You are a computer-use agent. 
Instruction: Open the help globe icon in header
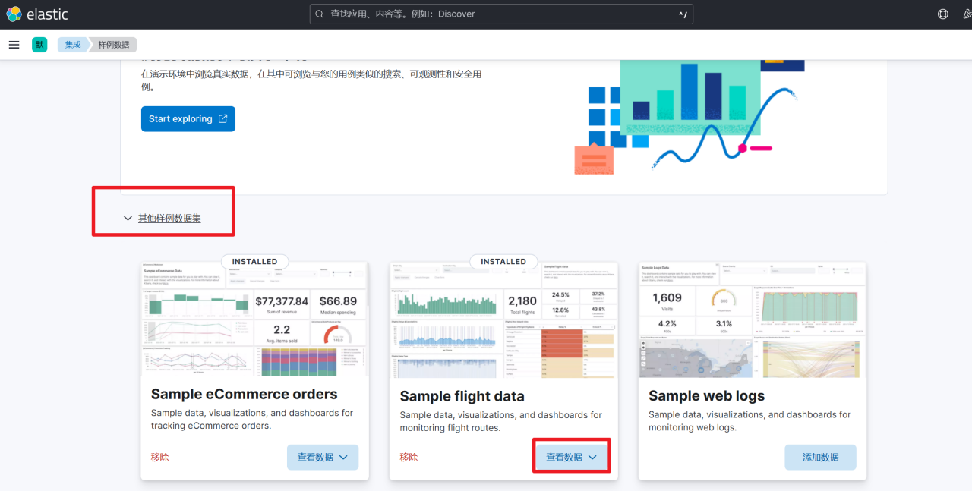coord(943,14)
